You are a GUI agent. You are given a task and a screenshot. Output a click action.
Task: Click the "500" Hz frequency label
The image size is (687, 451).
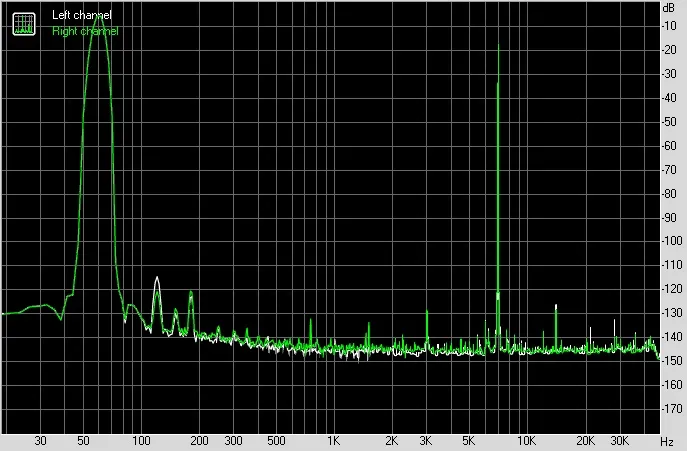tap(276, 441)
